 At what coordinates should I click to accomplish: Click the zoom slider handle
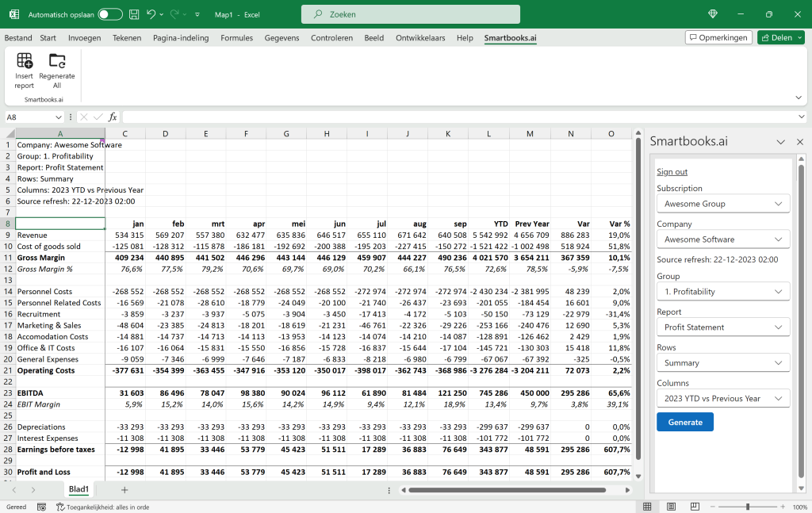click(x=747, y=507)
